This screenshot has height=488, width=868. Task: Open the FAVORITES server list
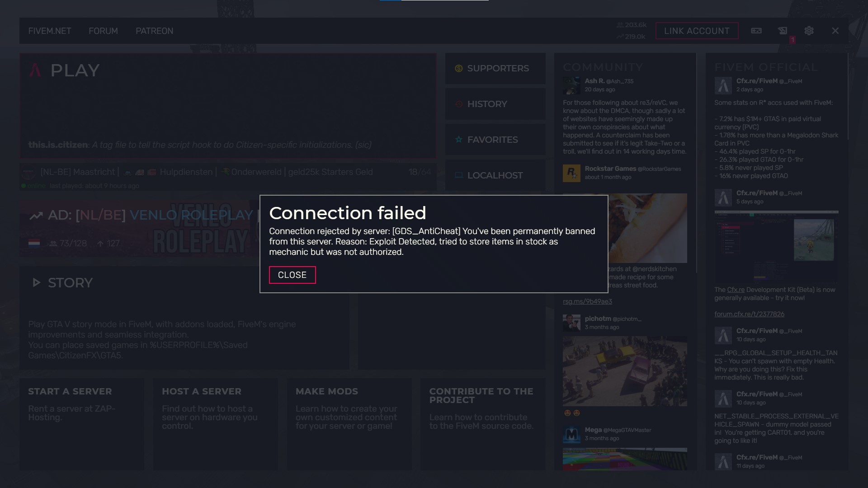495,140
